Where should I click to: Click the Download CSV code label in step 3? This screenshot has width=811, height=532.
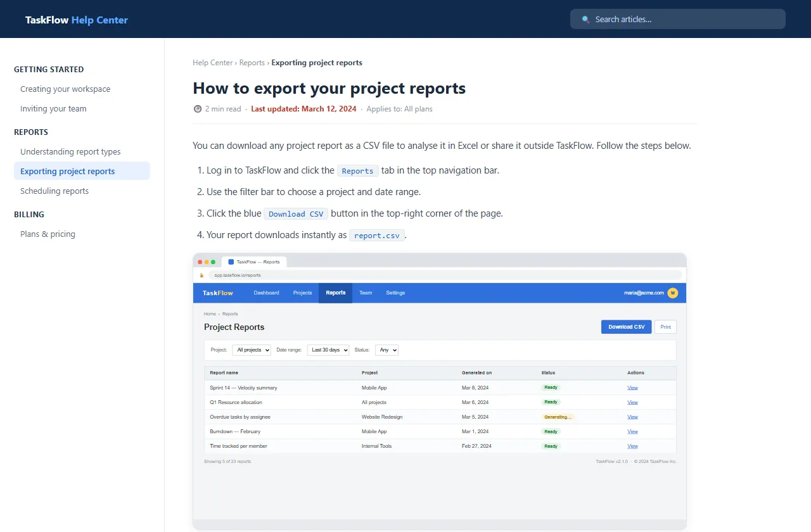click(296, 214)
